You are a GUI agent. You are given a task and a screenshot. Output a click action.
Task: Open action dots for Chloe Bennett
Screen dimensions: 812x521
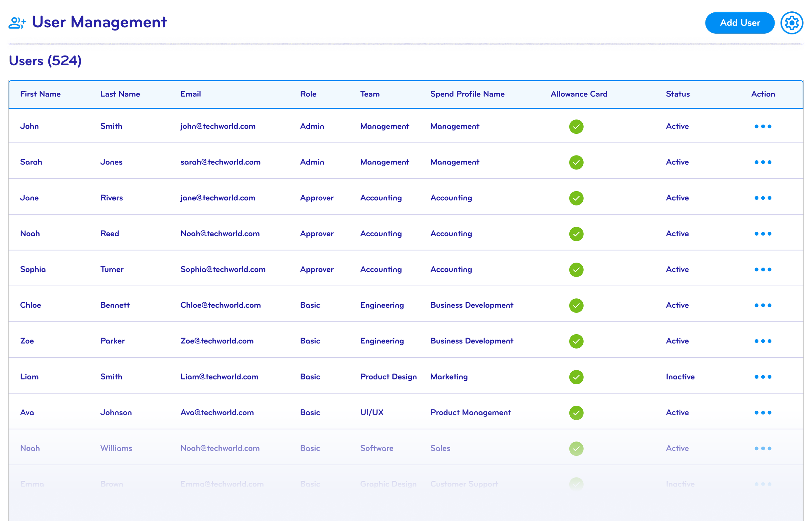pyautogui.click(x=763, y=305)
